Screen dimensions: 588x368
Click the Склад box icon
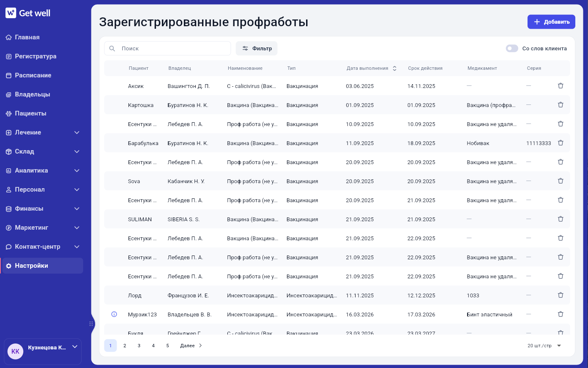[x=8, y=151]
